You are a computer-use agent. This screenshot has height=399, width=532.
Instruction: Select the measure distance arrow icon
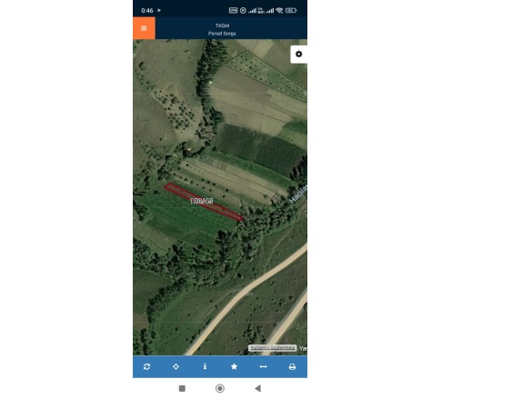pyautogui.click(x=264, y=366)
